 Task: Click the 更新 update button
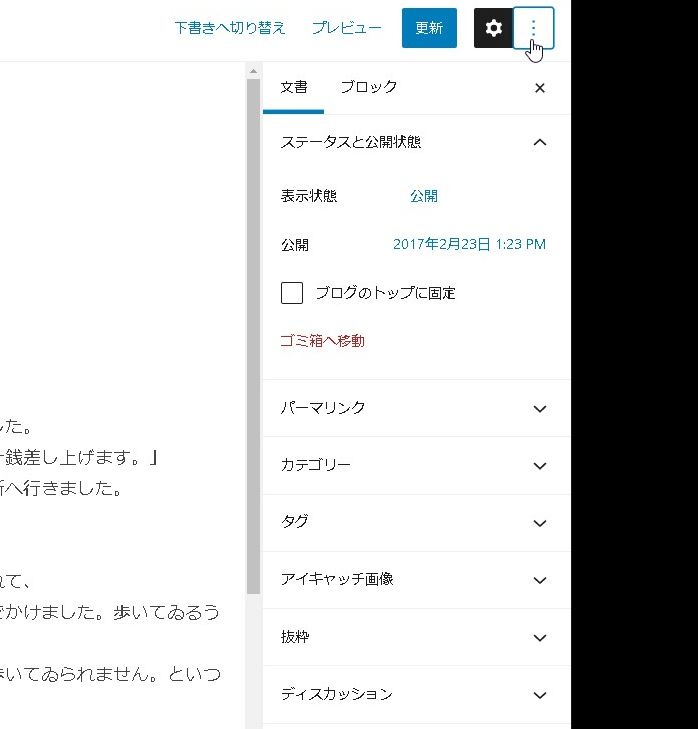pyautogui.click(x=429, y=28)
